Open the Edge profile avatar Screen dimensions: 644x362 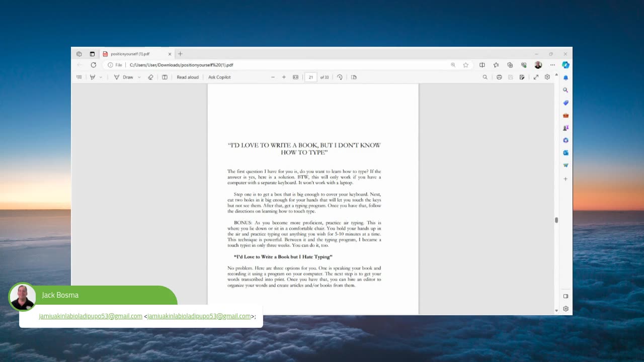(538, 65)
